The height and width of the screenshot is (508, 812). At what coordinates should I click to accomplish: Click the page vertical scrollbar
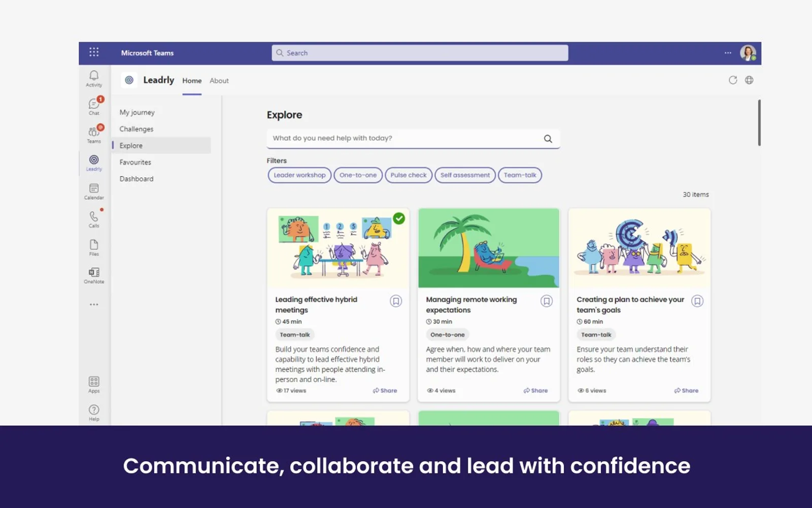pos(759,123)
